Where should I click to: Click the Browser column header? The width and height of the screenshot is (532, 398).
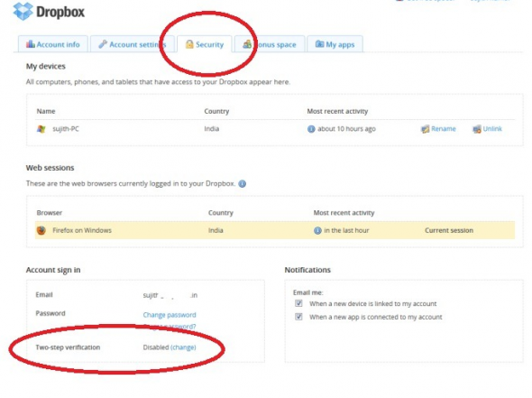(50, 213)
